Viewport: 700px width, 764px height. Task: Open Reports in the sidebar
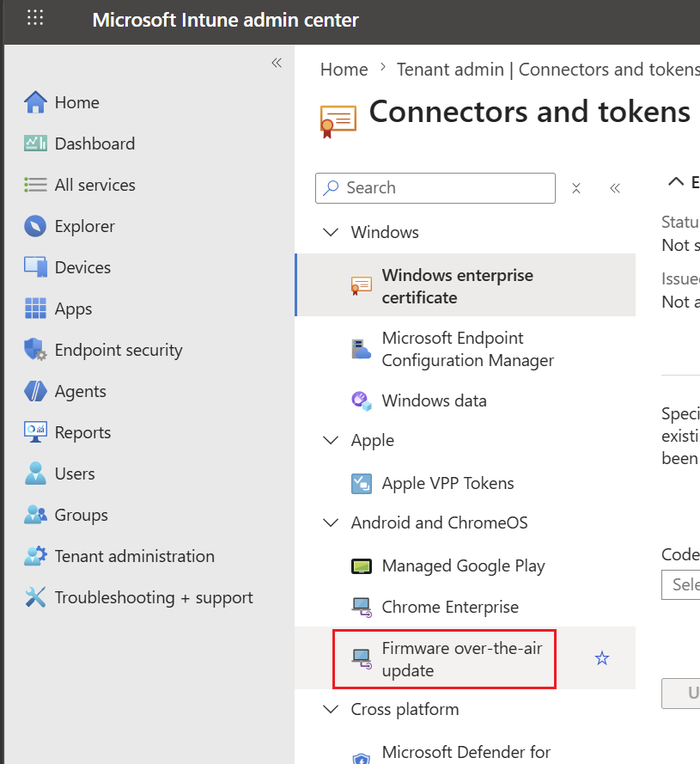pos(82,432)
